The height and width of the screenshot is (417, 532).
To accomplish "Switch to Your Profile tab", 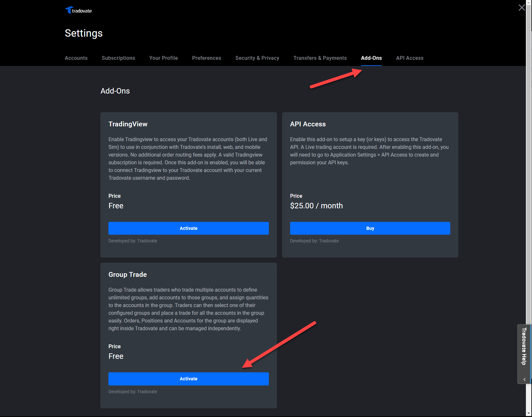I will [x=163, y=58].
